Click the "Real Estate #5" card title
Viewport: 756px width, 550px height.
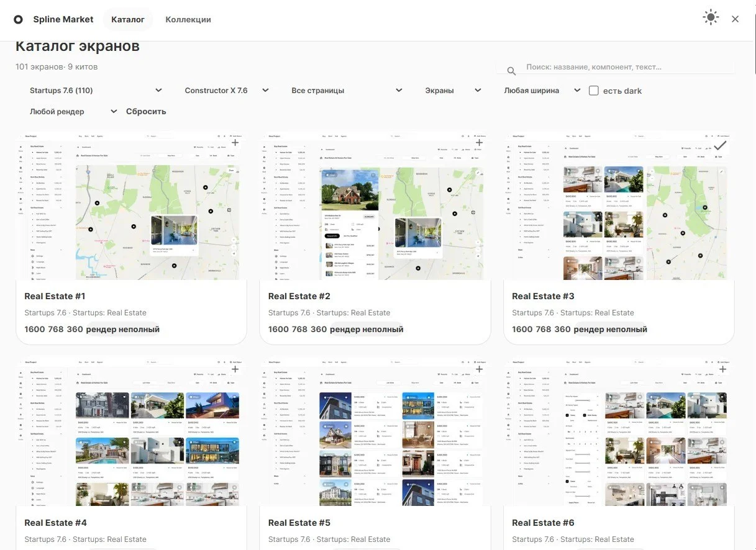click(x=299, y=523)
